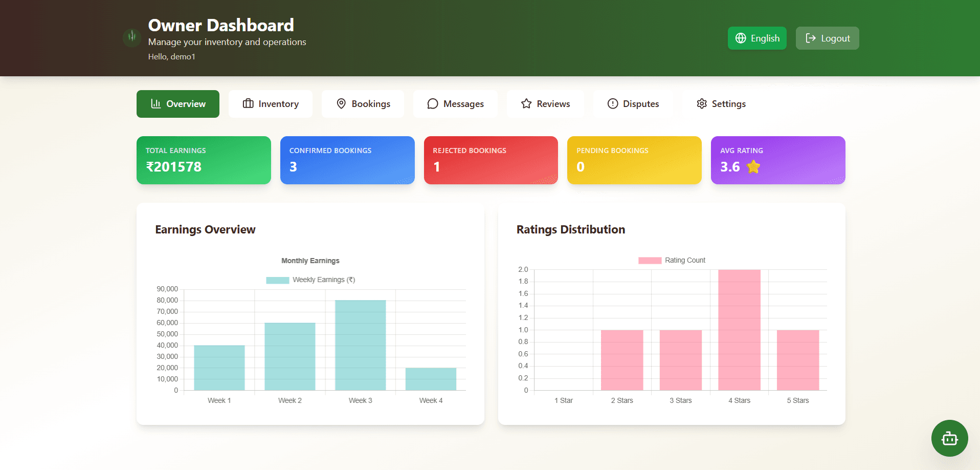Screen dimensions: 980x470
Task: Click the globe icon beside English
Action: (741, 38)
